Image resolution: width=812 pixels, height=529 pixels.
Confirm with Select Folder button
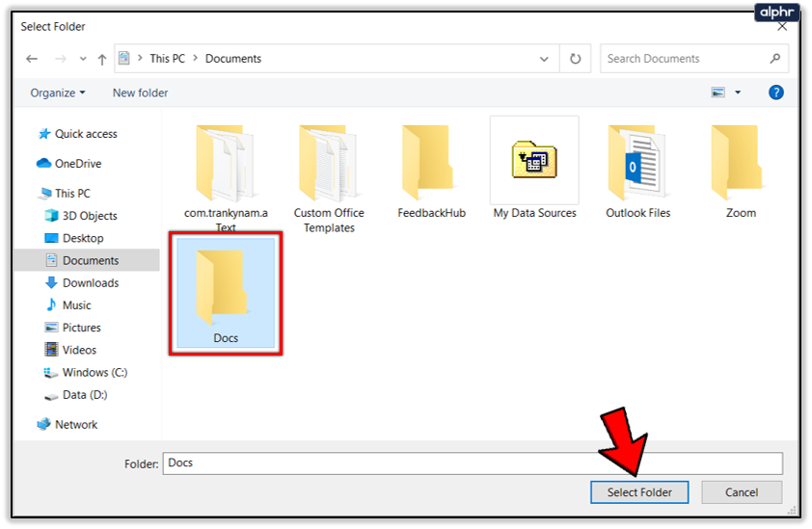639,492
